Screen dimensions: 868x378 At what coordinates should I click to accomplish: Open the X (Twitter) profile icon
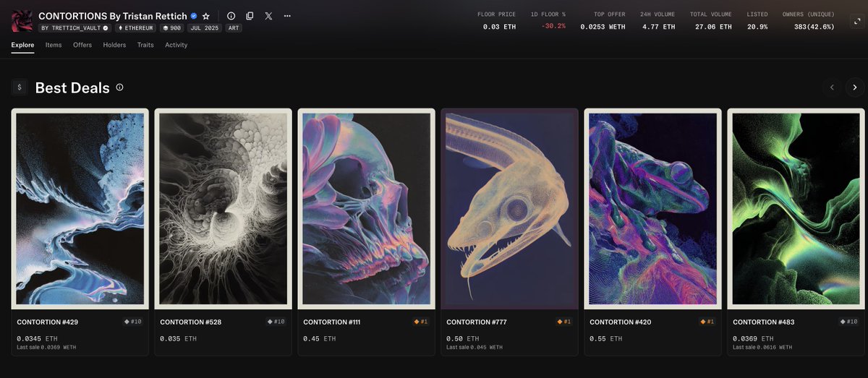click(x=268, y=16)
